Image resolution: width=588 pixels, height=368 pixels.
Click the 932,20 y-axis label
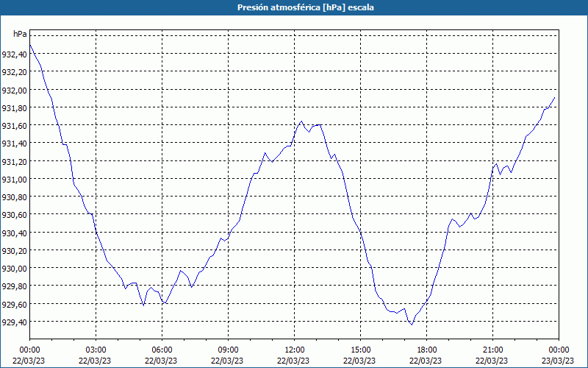(14, 72)
